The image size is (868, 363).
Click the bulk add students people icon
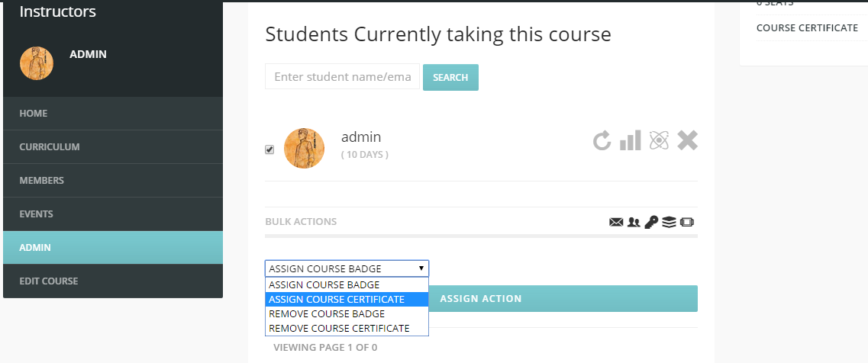634,223
